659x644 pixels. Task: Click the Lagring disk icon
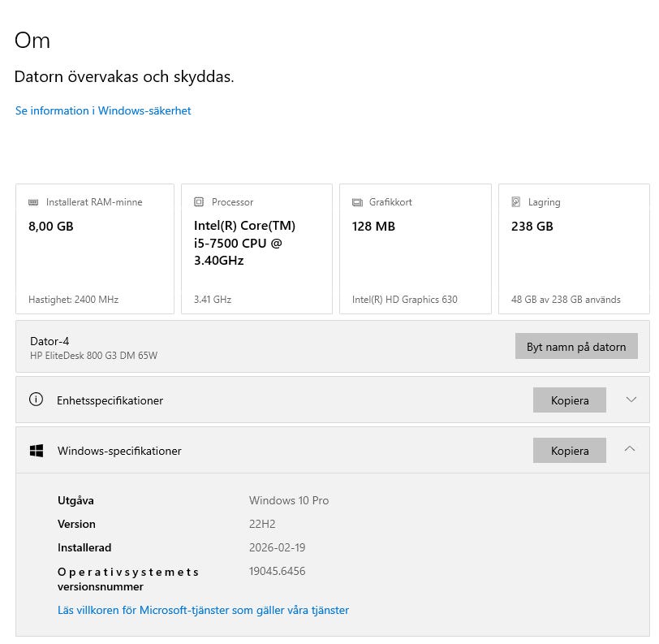tap(515, 202)
